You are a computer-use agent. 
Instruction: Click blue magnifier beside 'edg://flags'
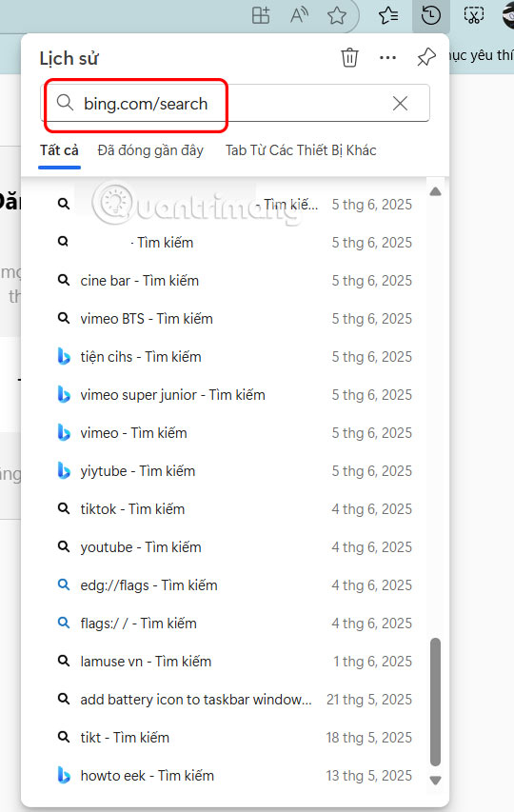(x=64, y=584)
